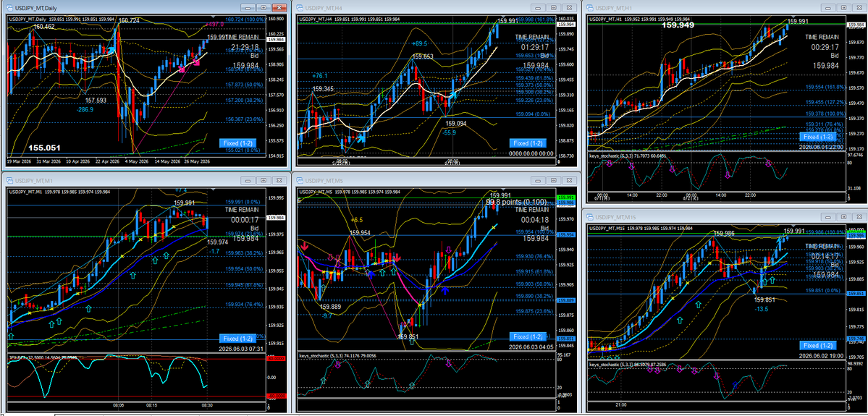Click the 159.851 low label on M15 chart

coord(764,300)
